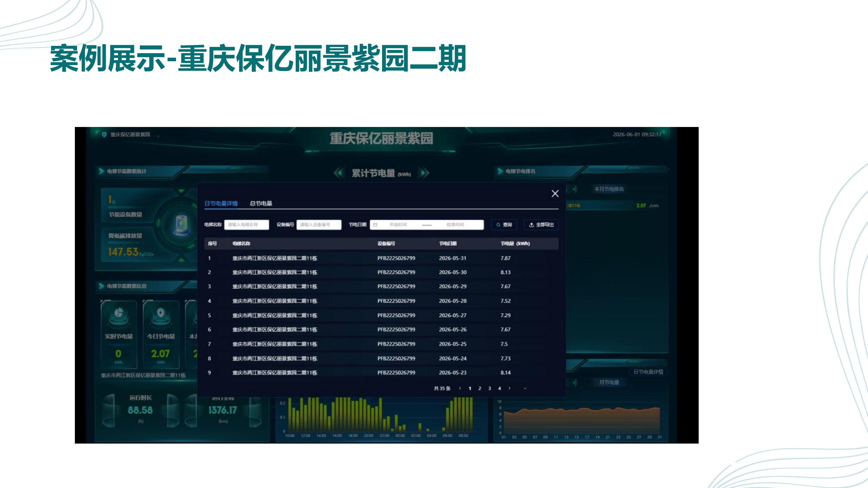Select the date cell 2026-05-28
Image resolution: width=868 pixels, height=488 pixels.
pos(453,301)
